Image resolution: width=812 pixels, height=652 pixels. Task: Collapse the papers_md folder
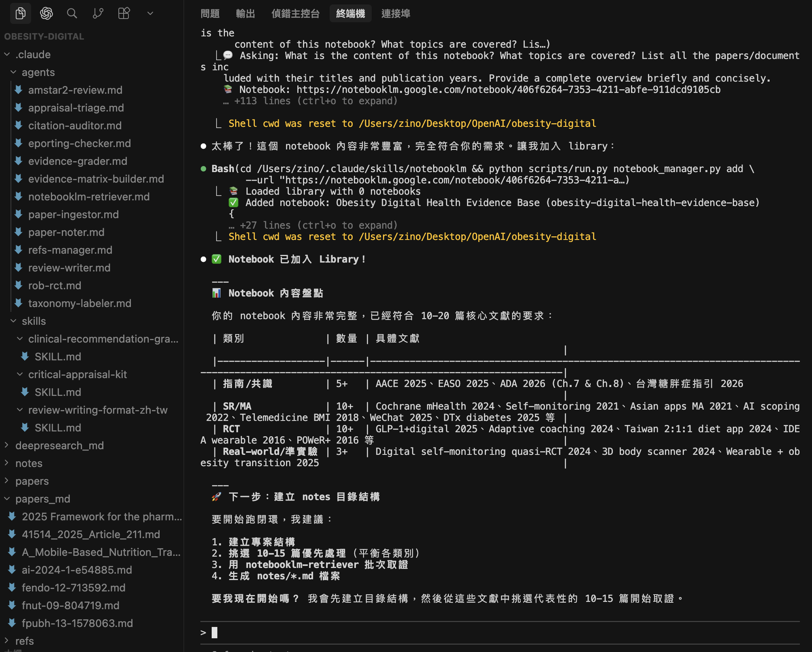(x=7, y=498)
